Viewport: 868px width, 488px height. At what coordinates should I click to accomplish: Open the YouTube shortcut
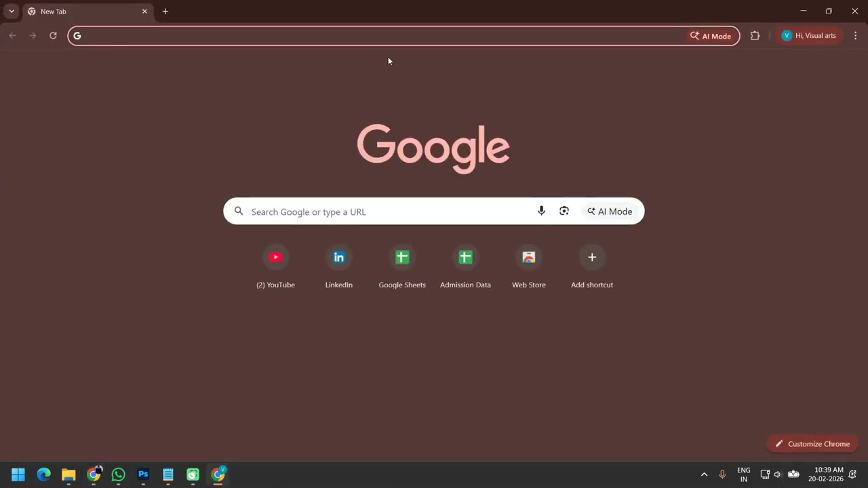275,266
